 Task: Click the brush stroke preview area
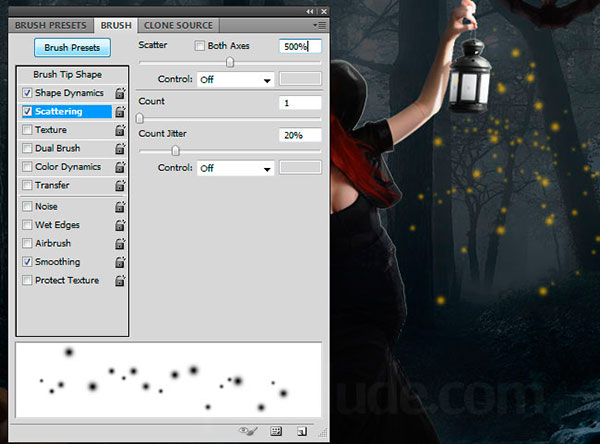pyautogui.click(x=168, y=380)
